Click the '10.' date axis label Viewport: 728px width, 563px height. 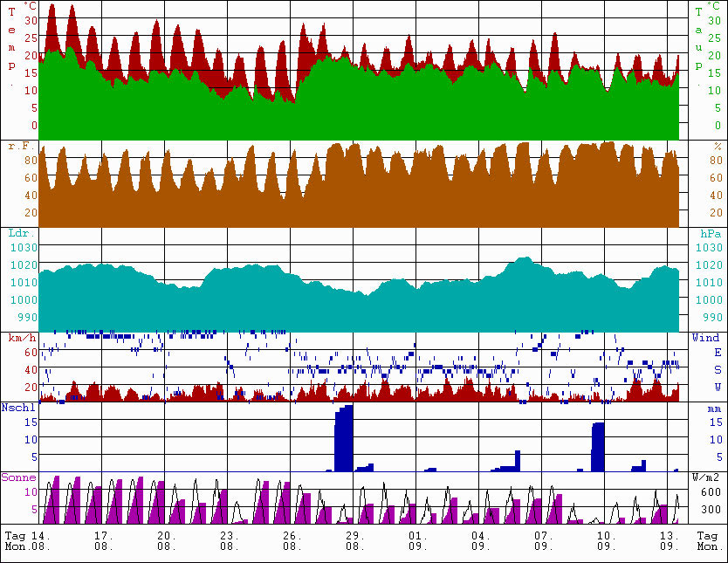607,536
